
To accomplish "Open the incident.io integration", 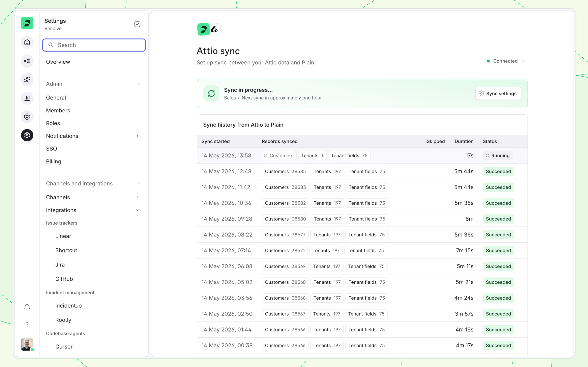I will [x=69, y=306].
